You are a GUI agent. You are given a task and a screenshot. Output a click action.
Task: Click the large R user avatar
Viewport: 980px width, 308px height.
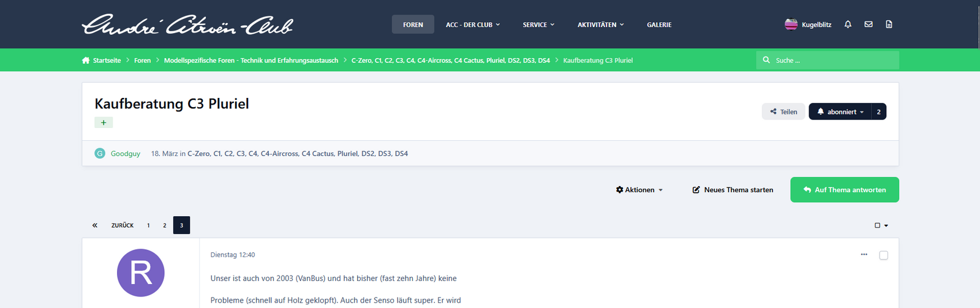(x=141, y=273)
